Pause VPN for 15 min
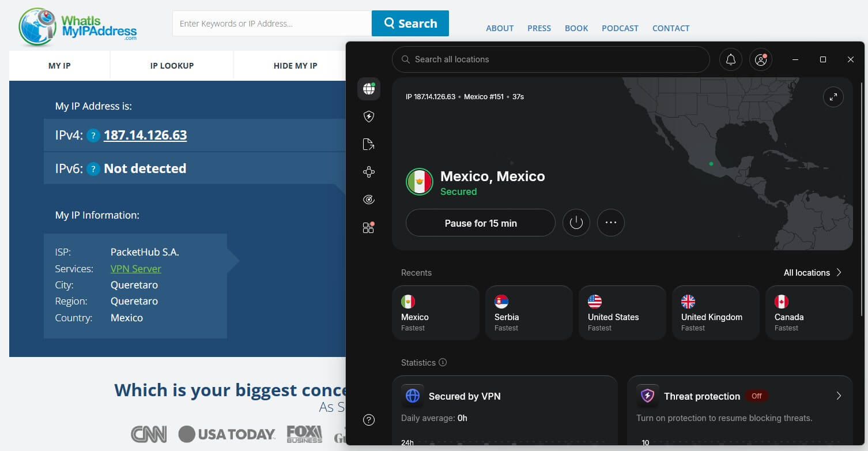The width and height of the screenshot is (868, 451). (x=481, y=223)
